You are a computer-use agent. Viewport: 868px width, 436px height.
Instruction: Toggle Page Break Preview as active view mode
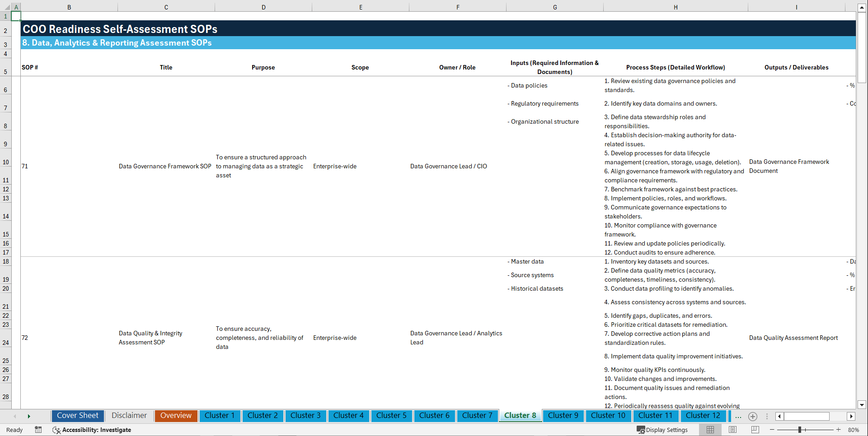coord(755,430)
